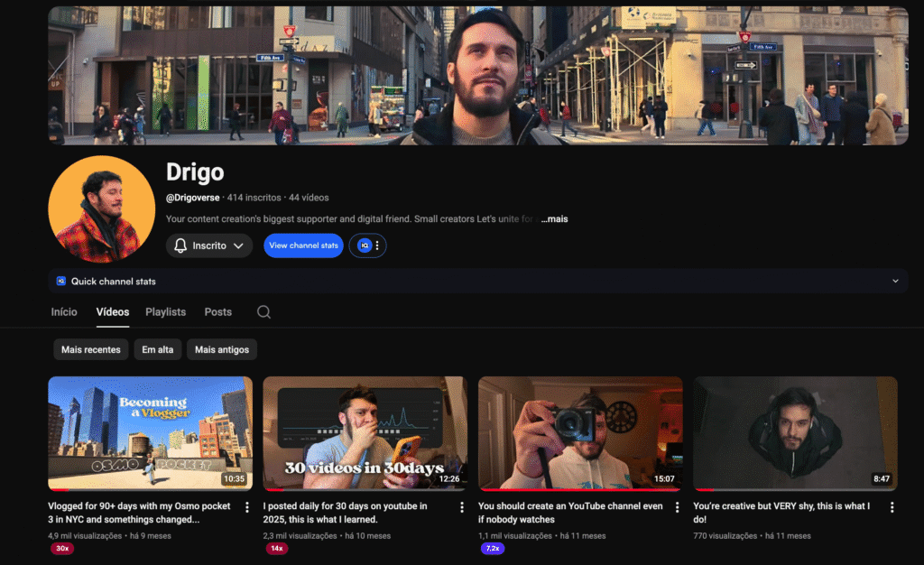Open options menu for VERY shy video
This screenshot has width=924, height=565.
892,507
